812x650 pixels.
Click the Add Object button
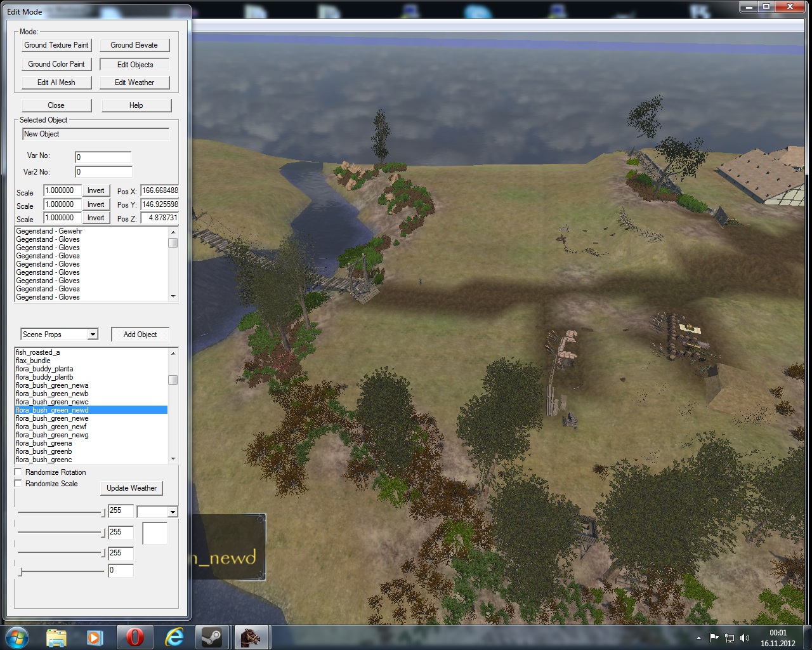(140, 335)
